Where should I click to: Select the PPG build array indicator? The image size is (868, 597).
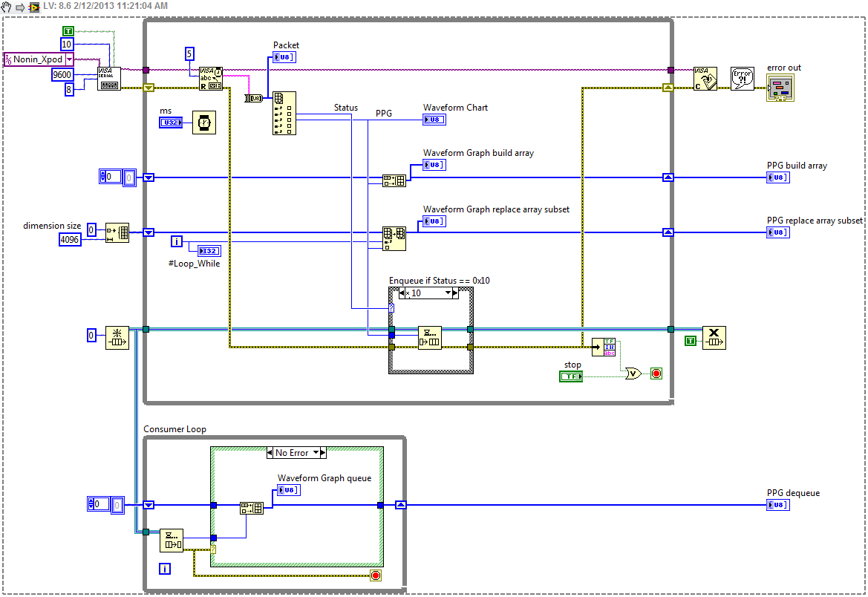777,177
